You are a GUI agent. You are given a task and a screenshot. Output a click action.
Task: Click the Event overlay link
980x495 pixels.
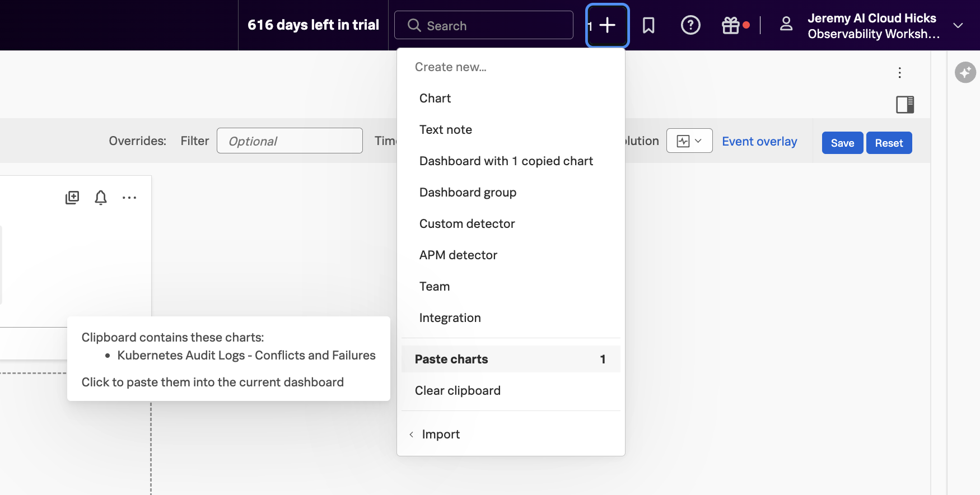(759, 142)
